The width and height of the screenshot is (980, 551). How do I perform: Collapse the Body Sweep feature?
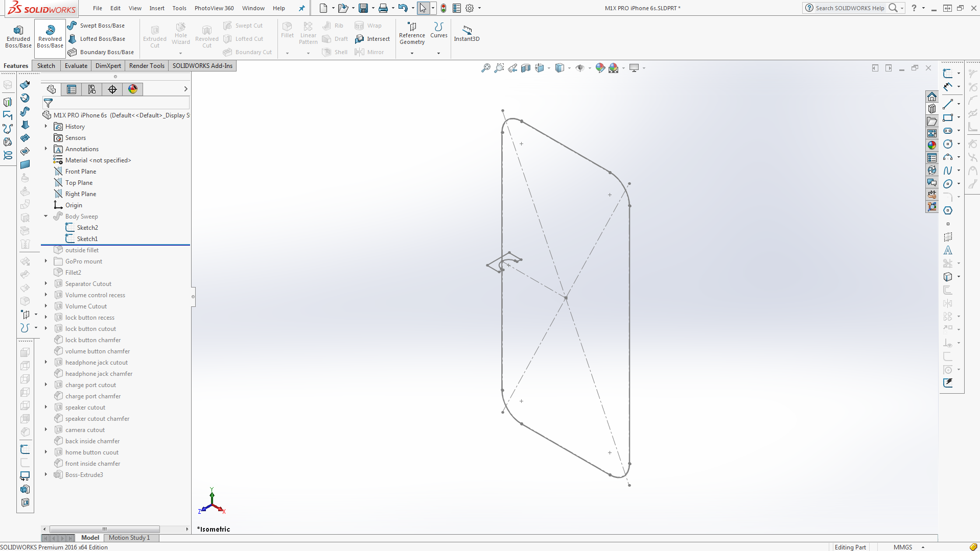46,216
